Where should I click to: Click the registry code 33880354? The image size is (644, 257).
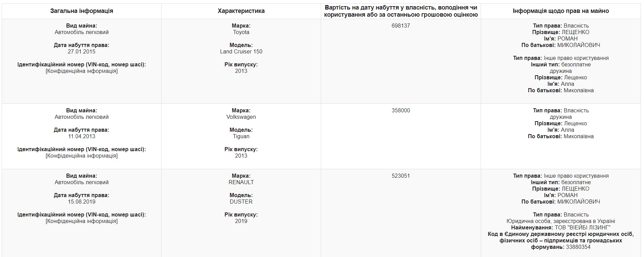[x=578, y=247]
